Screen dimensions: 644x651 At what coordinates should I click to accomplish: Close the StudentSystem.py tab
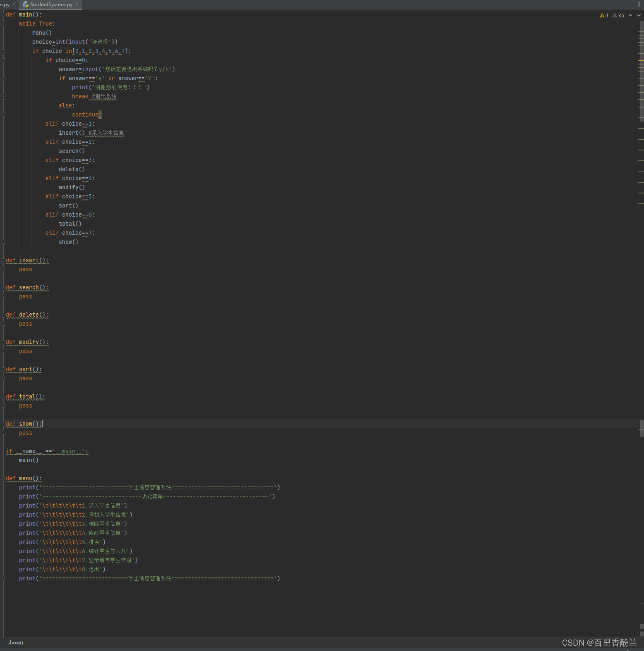77,4
